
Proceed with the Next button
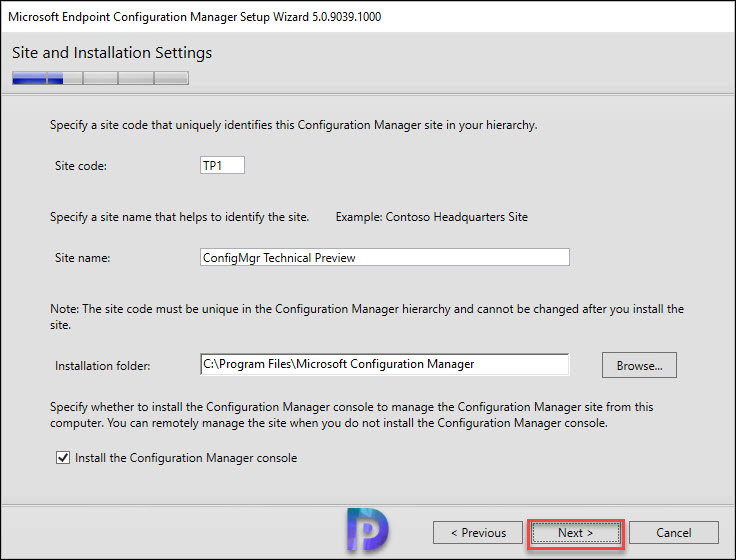tap(575, 533)
